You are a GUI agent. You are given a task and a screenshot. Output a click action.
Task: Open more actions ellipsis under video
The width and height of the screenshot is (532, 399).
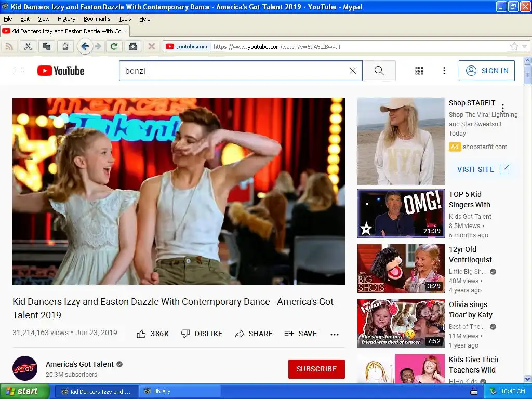(334, 335)
